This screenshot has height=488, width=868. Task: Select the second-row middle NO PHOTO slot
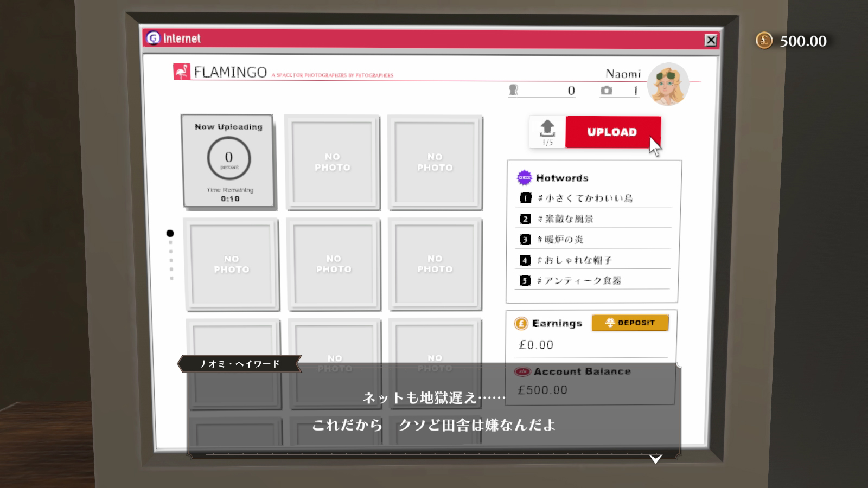tap(334, 264)
